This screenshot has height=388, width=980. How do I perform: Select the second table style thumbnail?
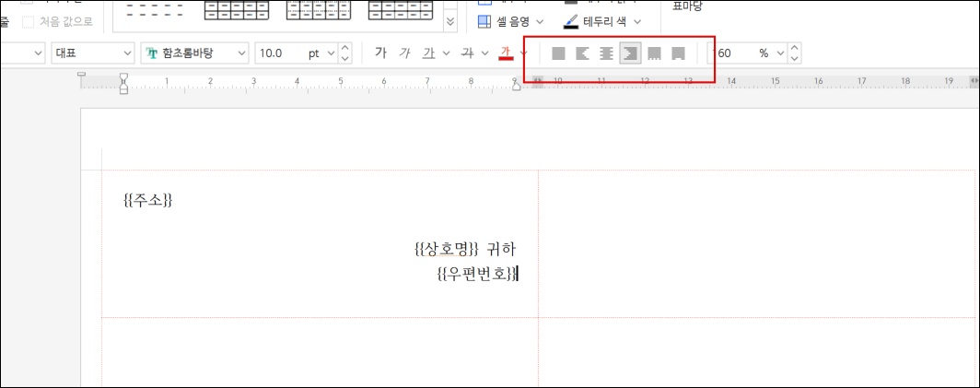coord(237,10)
